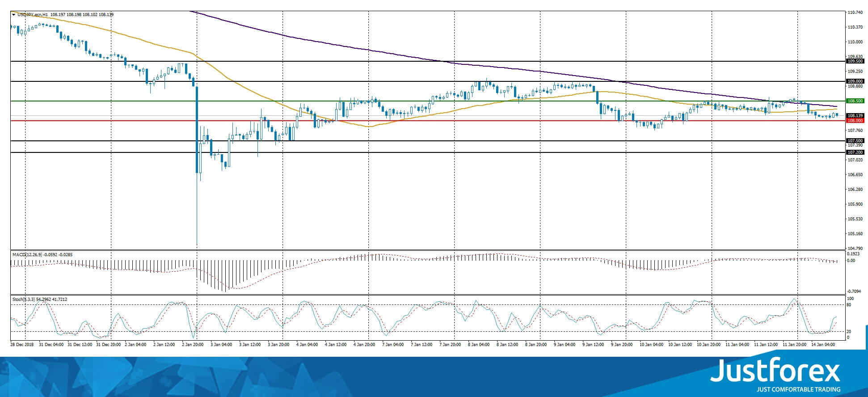
Task: Click the -0.7094 MACD scale value
Action: pos(854,291)
